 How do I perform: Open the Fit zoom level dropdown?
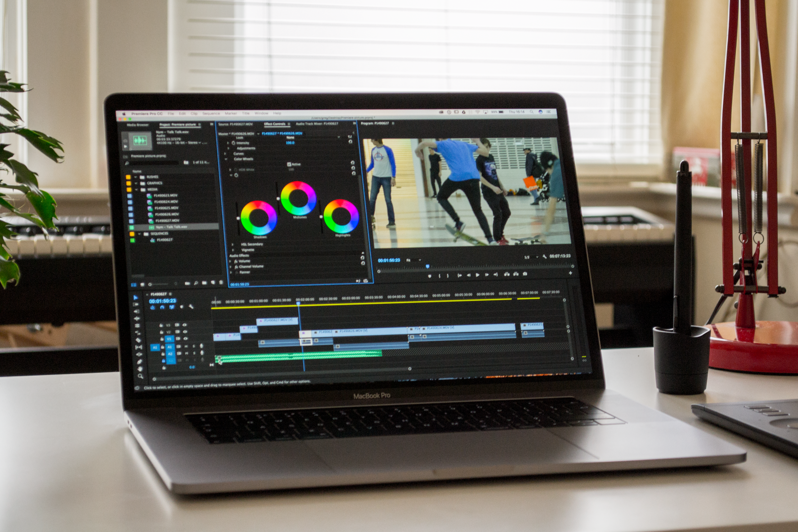pyautogui.click(x=414, y=260)
